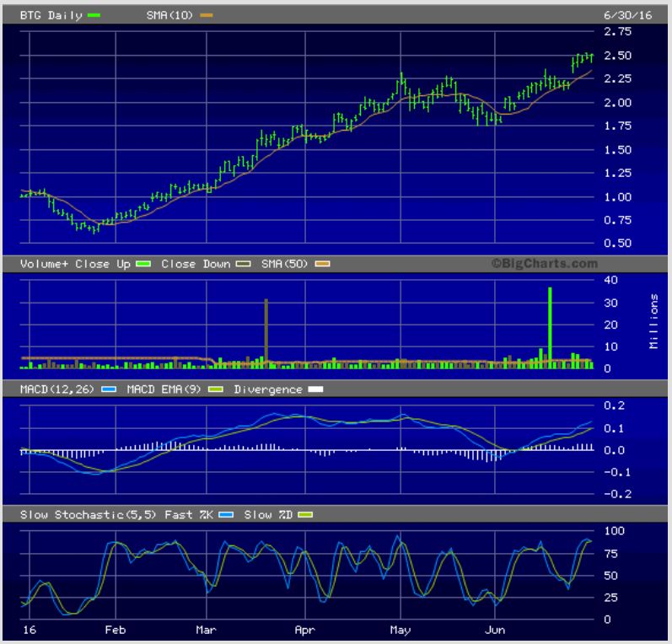Click the 40 value on the volume axis

click(610, 280)
